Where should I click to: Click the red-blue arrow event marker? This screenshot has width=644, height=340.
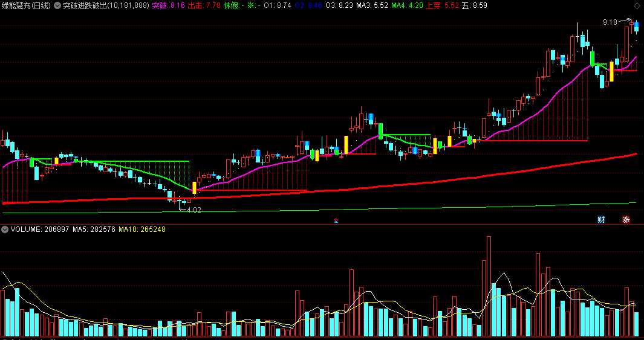pyautogui.click(x=336, y=220)
